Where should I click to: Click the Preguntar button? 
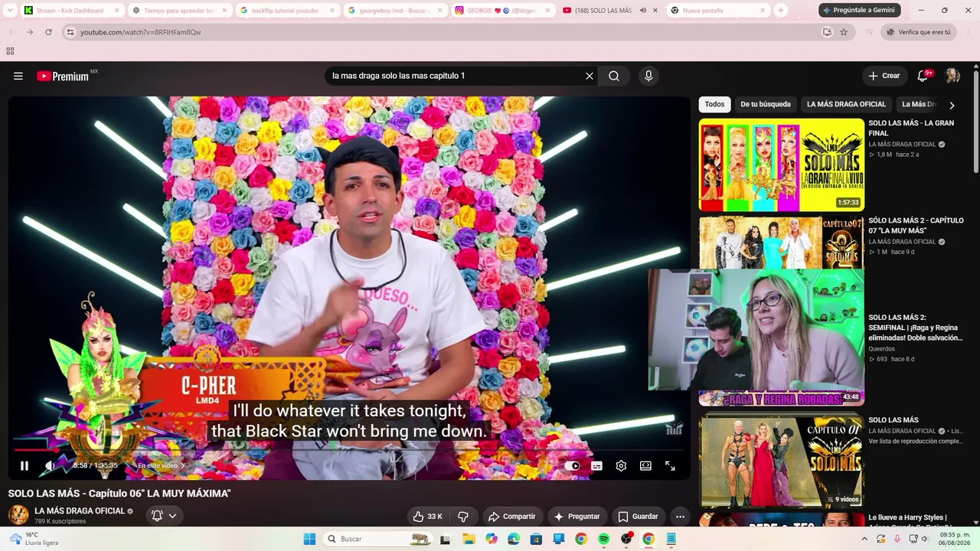tap(577, 517)
